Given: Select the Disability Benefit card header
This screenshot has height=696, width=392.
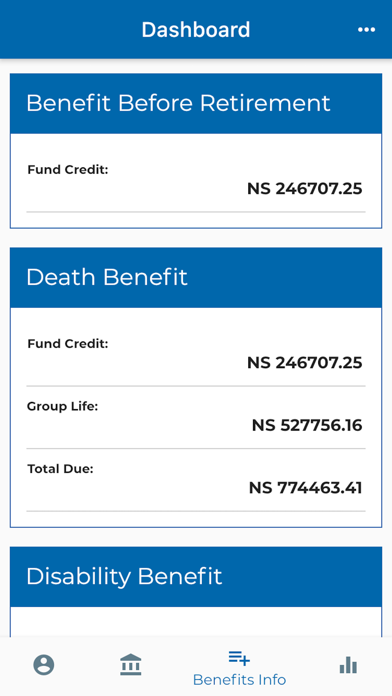Looking at the screenshot, I should [x=196, y=577].
